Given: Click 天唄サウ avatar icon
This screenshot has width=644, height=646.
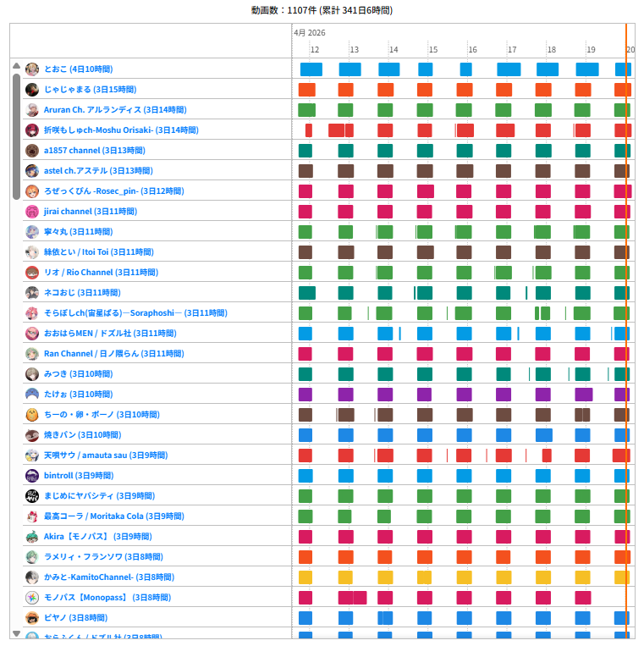Looking at the screenshot, I should [32, 456].
